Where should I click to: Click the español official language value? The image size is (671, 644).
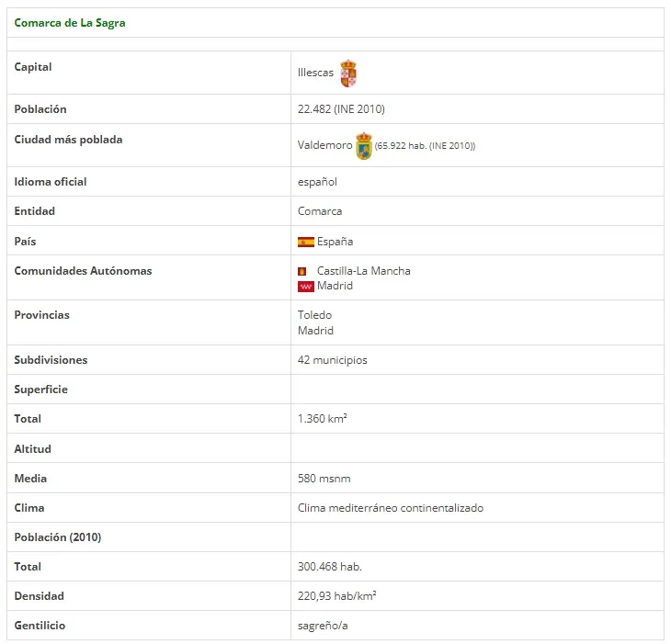(317, 182)
